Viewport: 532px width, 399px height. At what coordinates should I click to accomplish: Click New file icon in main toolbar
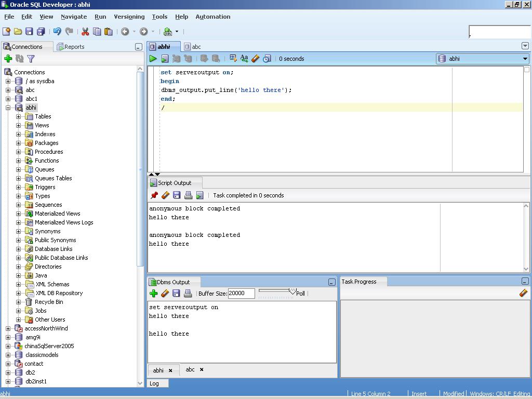tap(6, 32)
